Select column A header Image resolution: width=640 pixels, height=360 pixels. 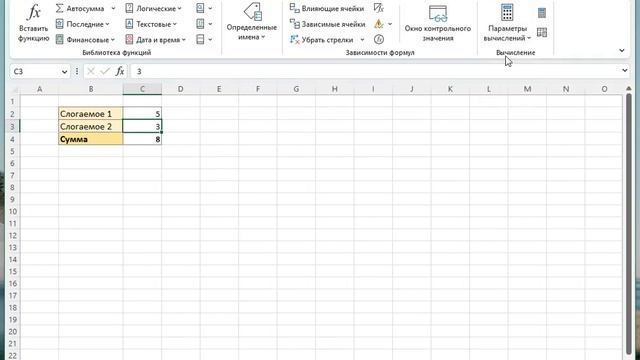(x=39, y=89)
